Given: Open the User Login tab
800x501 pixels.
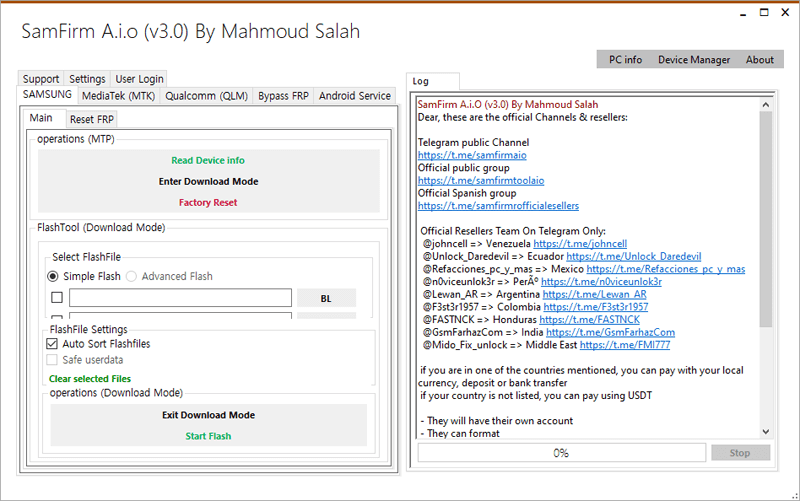Looking at the screenshot, I should coord(139,79).
